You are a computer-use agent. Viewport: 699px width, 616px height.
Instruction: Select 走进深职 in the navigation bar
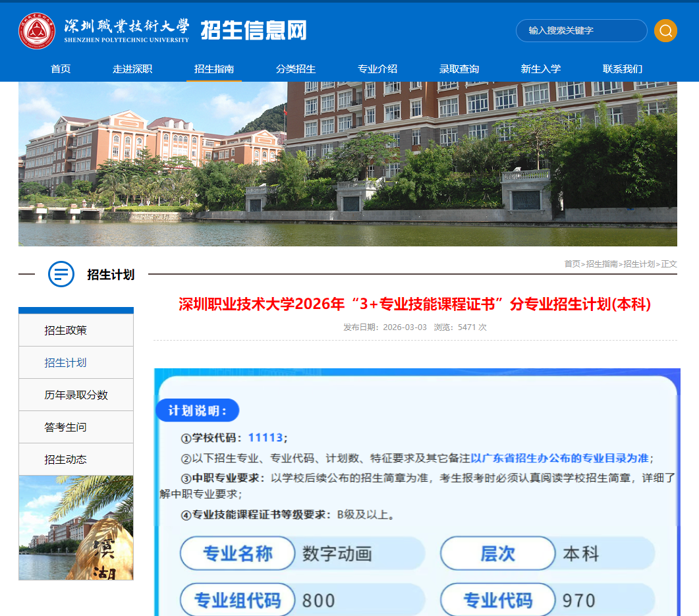point(132,69)
